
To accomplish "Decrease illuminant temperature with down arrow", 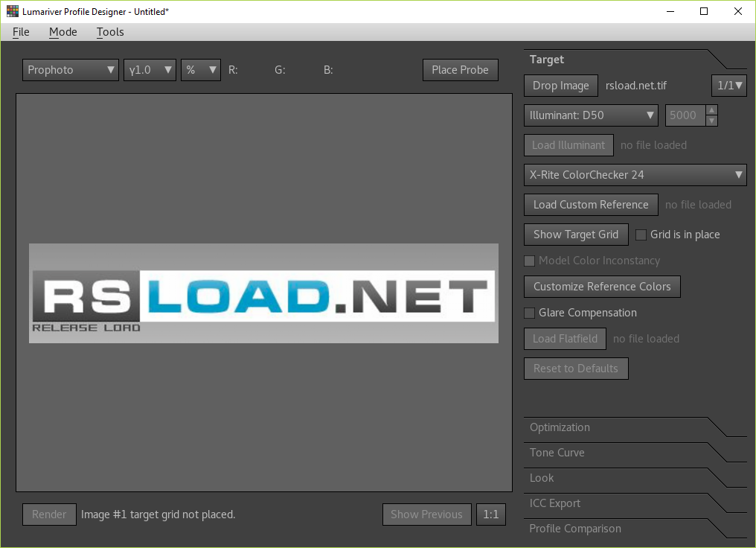I will point(711,121).
